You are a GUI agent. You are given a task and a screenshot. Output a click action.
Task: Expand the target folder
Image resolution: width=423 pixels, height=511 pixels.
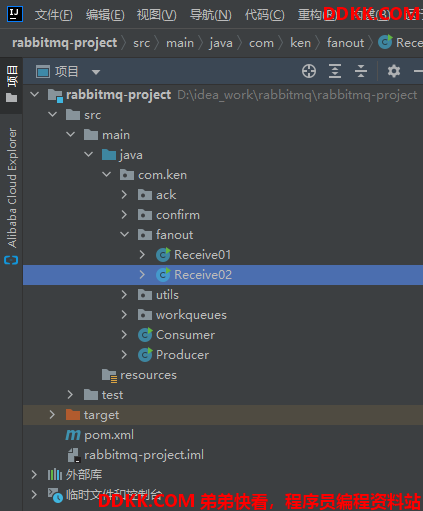(52, 415)
